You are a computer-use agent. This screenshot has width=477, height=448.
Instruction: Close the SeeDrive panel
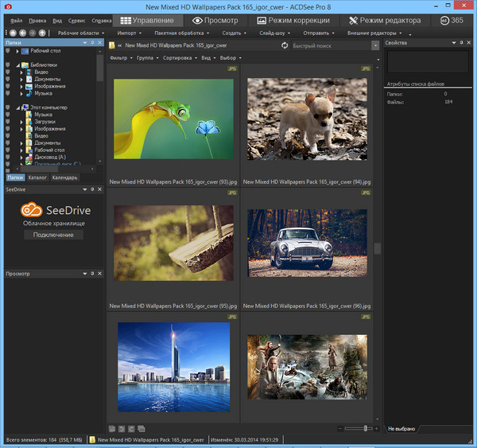pos(100,191)
